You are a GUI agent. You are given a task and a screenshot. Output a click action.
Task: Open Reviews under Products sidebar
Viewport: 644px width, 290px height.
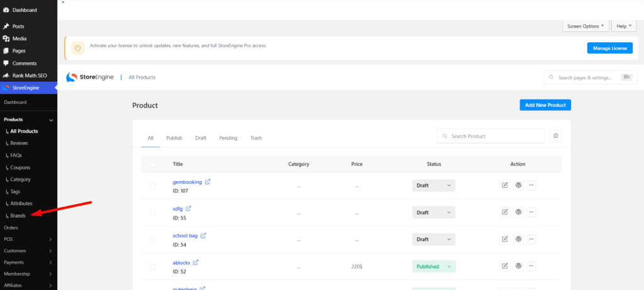point(19,143)
